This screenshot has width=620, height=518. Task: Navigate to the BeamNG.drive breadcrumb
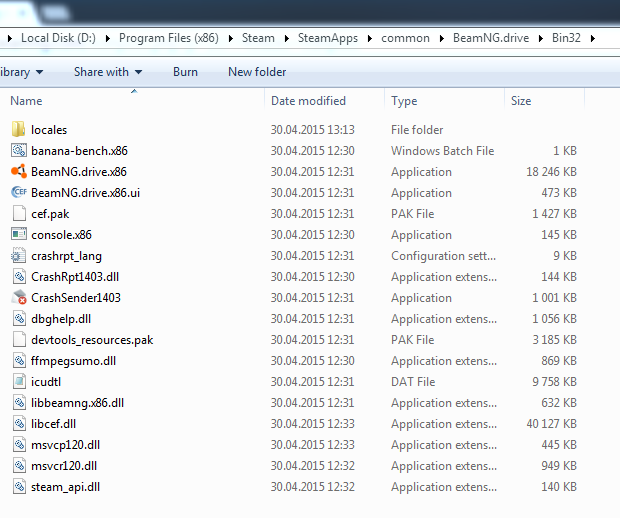tap(491, 38)
